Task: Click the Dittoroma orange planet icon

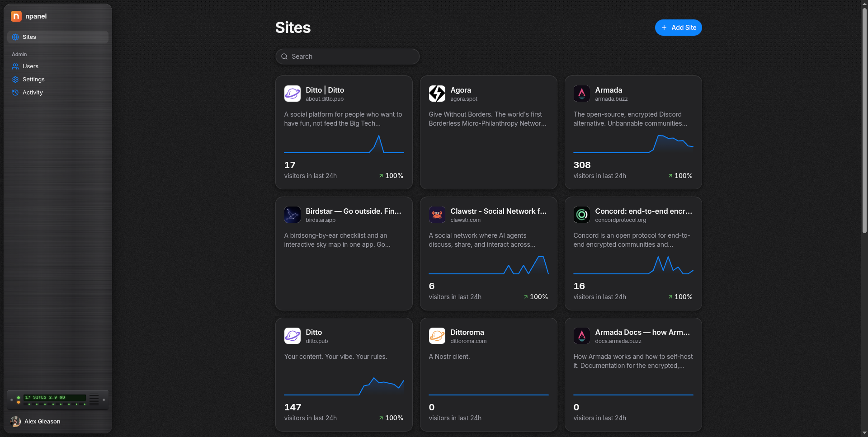Action: pos(437,336)
